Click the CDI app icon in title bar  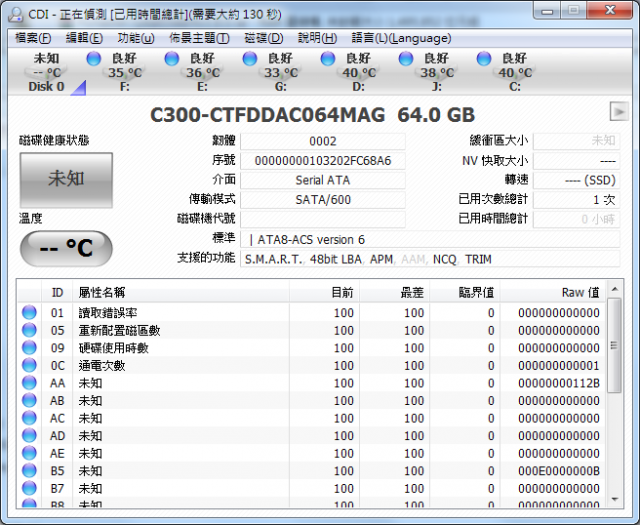click(16, 14)
